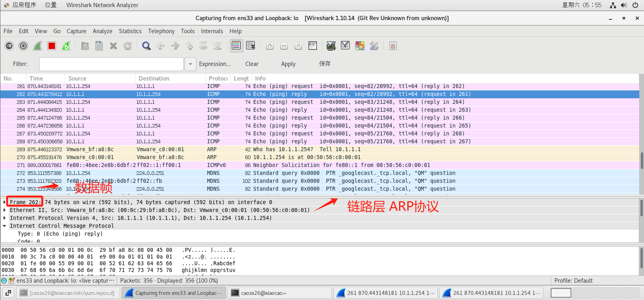Apply the display filter

pos(288,64)
